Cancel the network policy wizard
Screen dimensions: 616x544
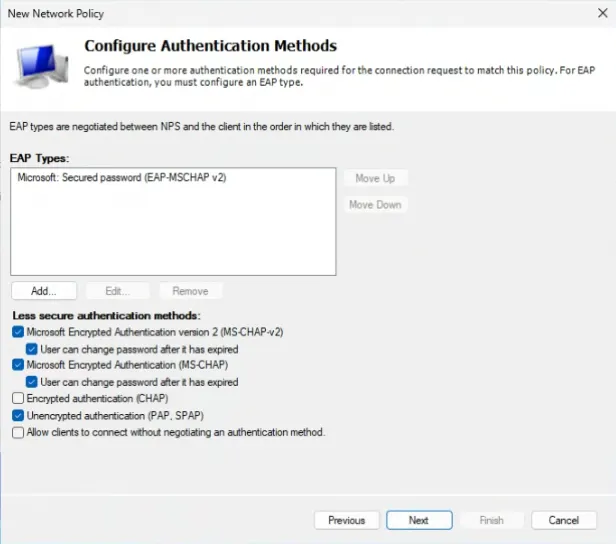point(564,520)
